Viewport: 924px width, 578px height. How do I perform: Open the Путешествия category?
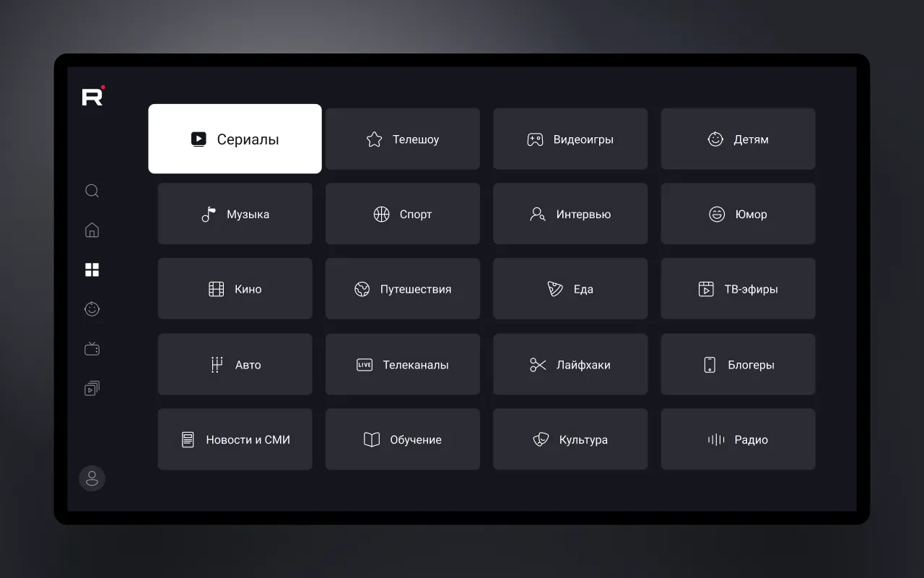click(403, 289)
